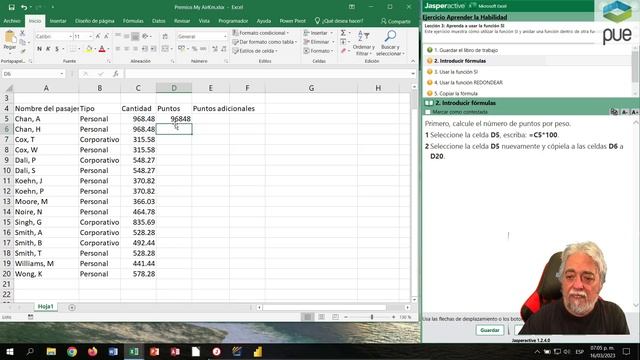Apply underline with the S button
Image resolution: width=640 pixels, height=360 pixels.
57,49
